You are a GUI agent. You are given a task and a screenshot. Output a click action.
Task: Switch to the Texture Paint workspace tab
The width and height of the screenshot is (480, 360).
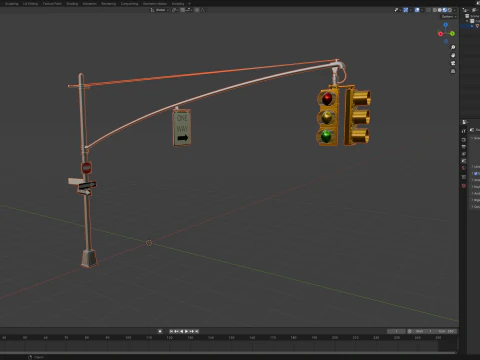(x=52, y=4)
